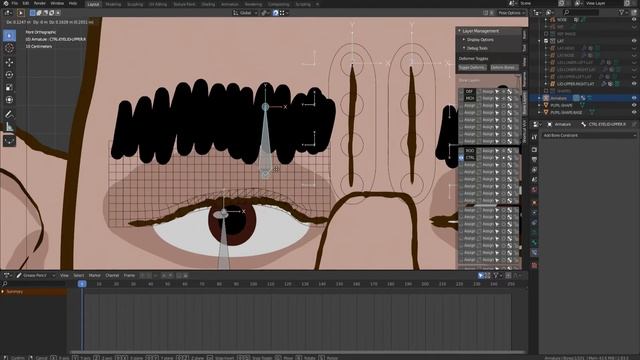Open the Grease Pencil mode dropdown in timeline
The image size is (640, 360).
point(36,276)
